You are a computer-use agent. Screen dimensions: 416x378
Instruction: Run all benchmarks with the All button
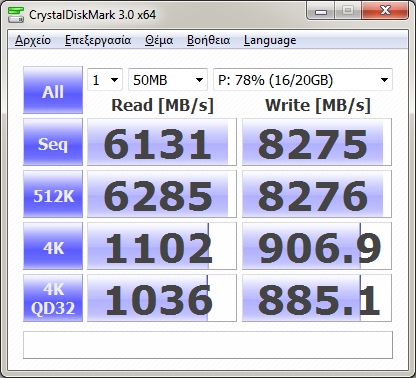(53, 90)
